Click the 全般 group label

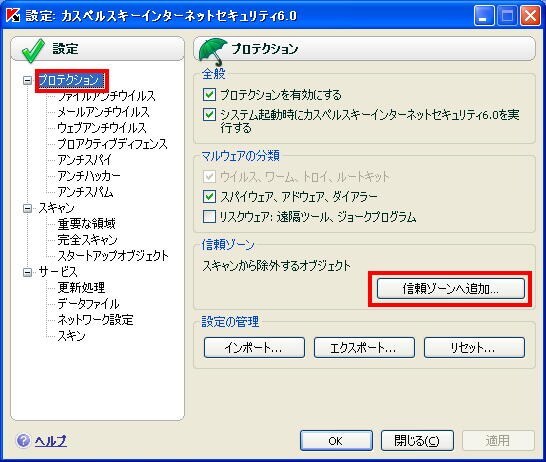coord(214,74)
